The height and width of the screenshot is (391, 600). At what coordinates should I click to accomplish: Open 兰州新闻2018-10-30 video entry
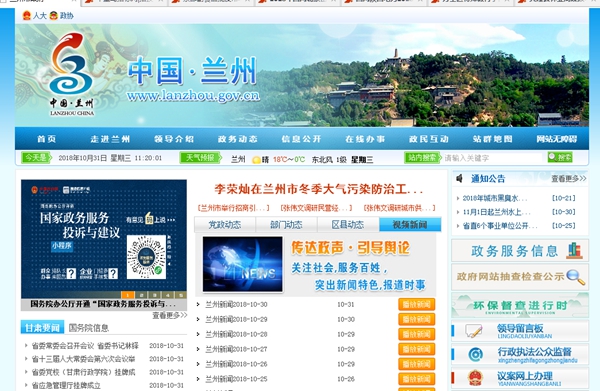coord(236,305)
